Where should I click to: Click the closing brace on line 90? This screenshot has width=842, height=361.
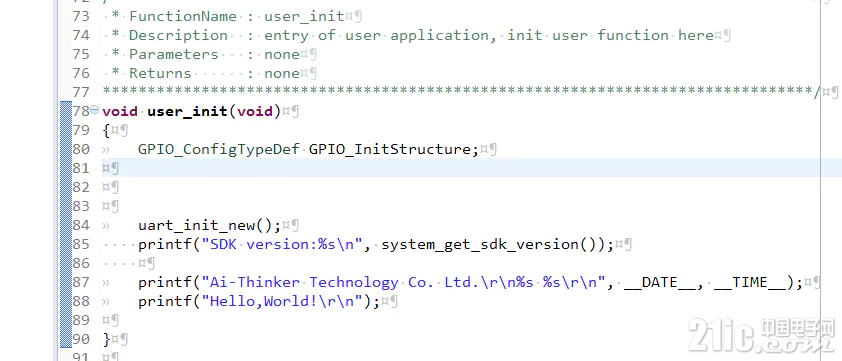pos(106,340)
